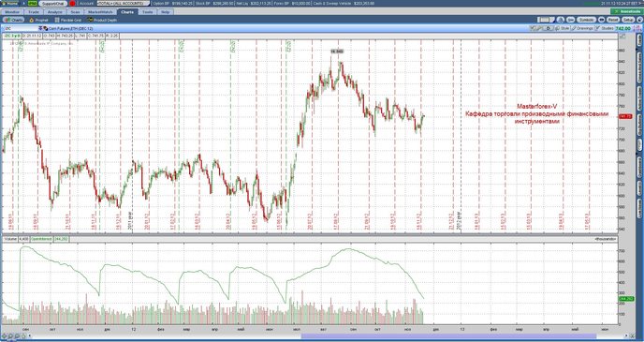Image resolution: width=644 pixels, height=342 pixels.
Task: Click the green 742.00 last price
Action: 622,28
